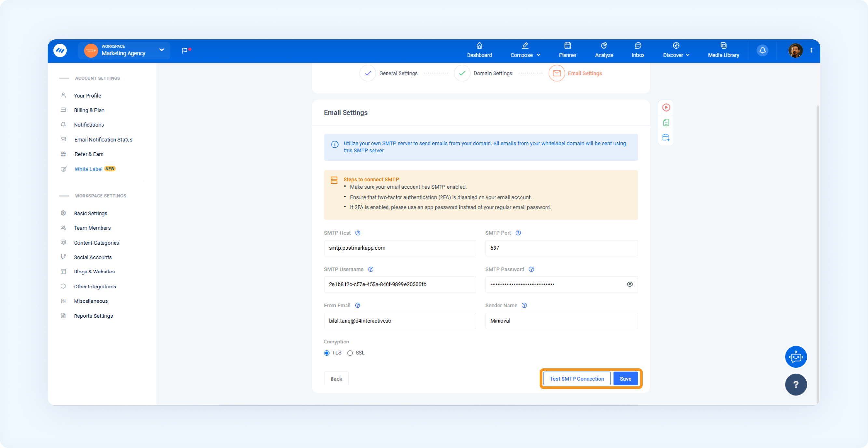This screenshot has height=448, width=868.
Task: Click the General Settings checkmark step icon
Action: pyautogui.click(x=368, y=73)
